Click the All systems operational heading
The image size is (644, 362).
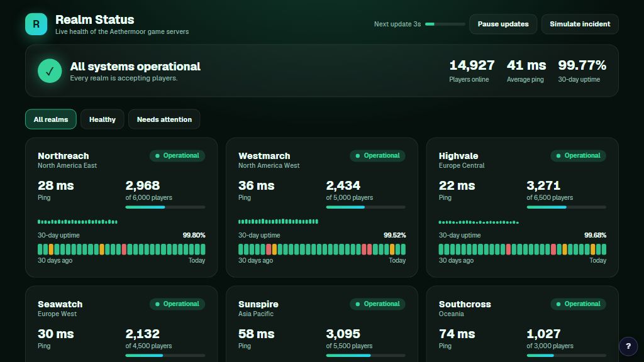click(135, 67)
